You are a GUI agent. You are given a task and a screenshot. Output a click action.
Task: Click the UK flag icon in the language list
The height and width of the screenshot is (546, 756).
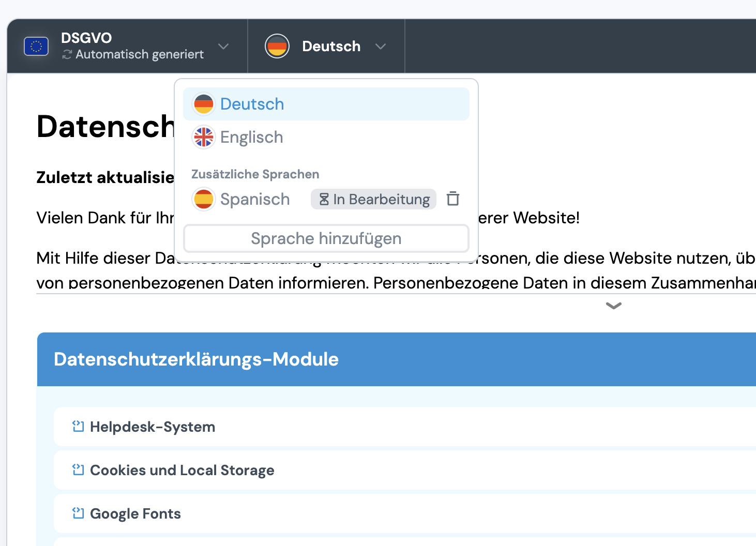coord(204,137)
